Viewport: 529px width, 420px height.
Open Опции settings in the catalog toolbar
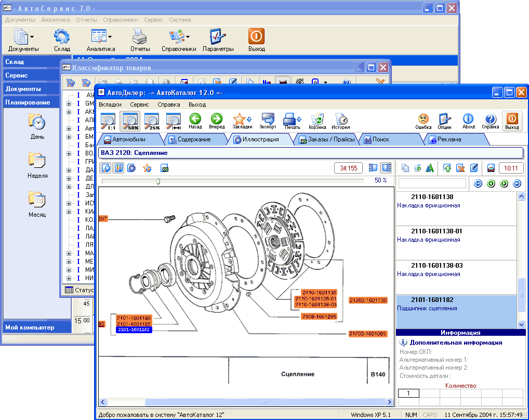[445, 120]
